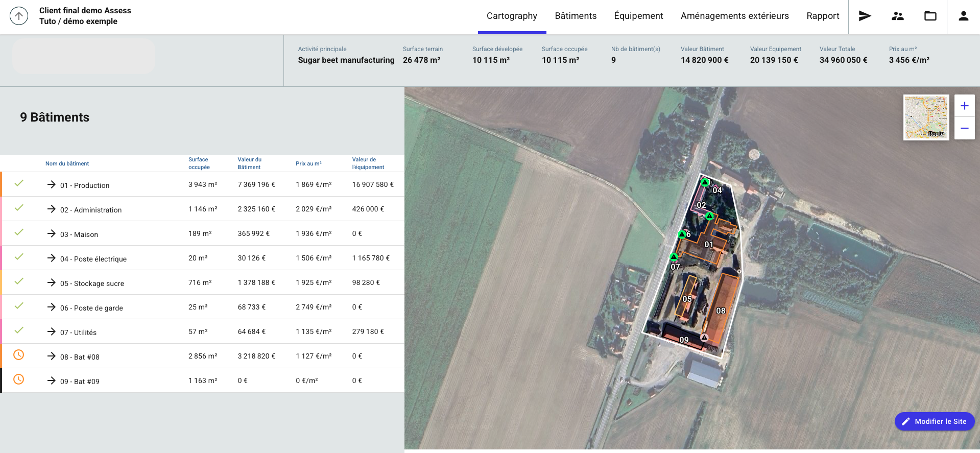Click the pending clock icon for Bat #08
Image resolution: width=980 pixels, height=453 pixels.
[x=19, y=355]
